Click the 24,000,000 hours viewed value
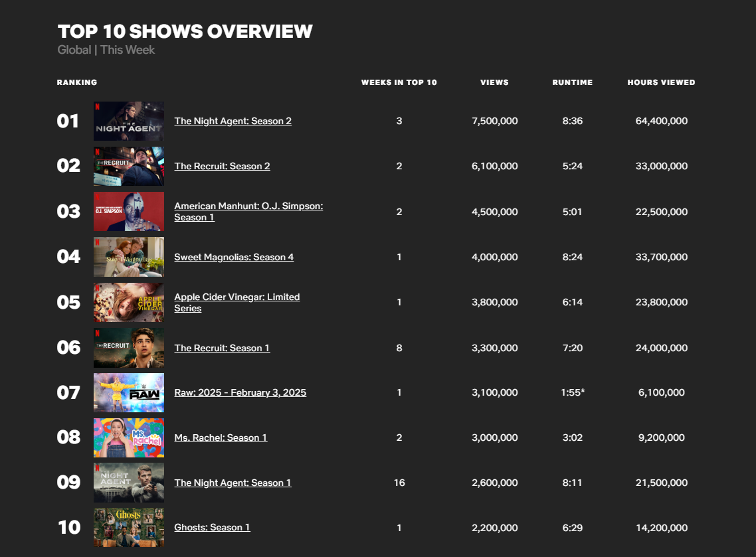The image size is (756, 557). (662, 348)
